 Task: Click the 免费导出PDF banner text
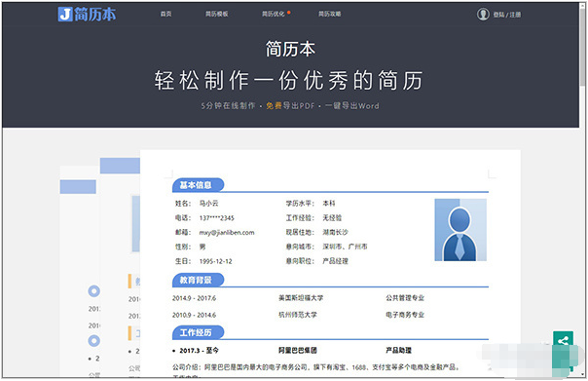click(290, 106)
